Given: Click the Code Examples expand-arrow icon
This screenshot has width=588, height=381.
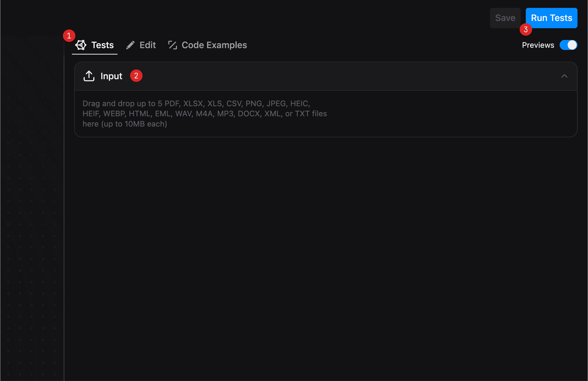Looking at the screenshot, I should 172,45.
